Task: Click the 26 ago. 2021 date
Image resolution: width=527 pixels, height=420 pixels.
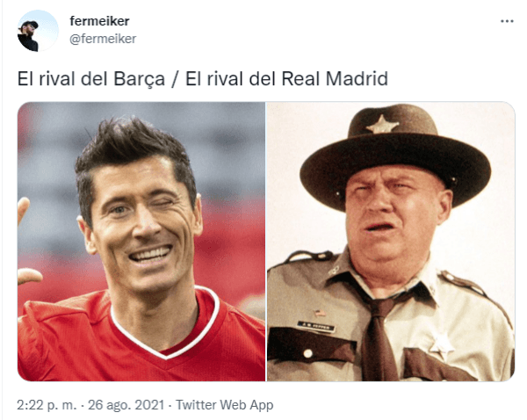Action: (126, 404)
